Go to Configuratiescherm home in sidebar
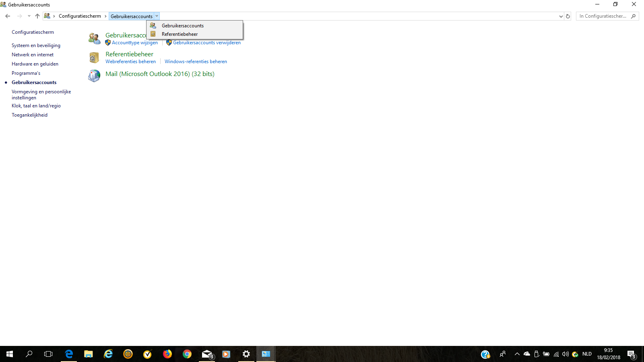 (x=33, y=32)
